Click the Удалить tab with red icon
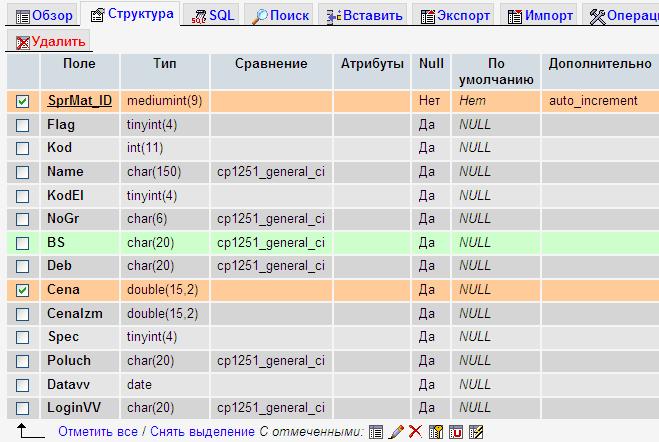 pyautogui.click(x=50, y=41)
